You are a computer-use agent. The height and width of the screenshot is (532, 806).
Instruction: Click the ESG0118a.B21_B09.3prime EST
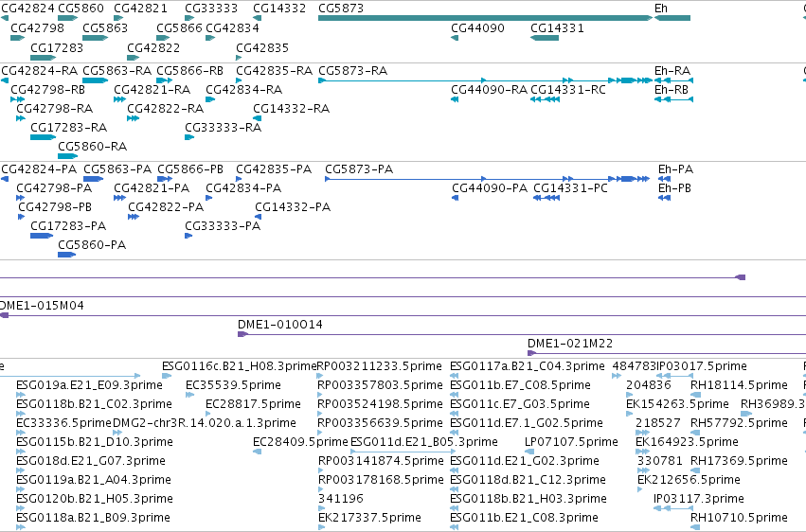[x=21, y=527]
